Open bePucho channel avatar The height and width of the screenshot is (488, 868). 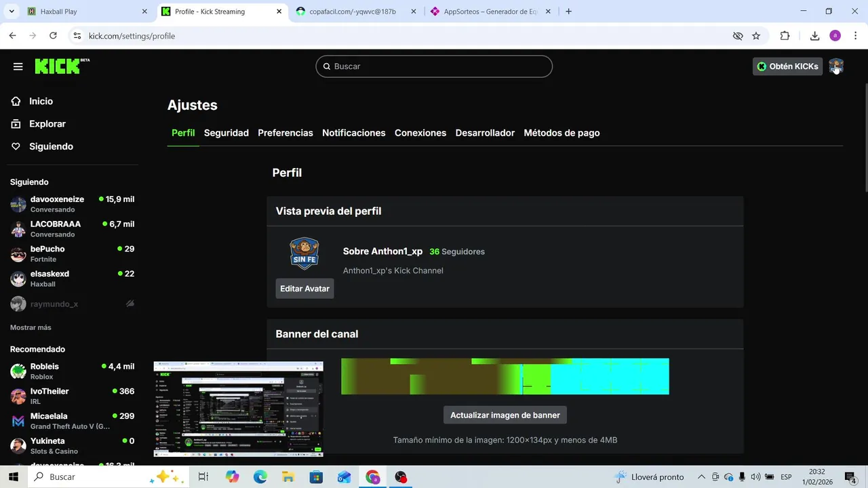point(18,254)
